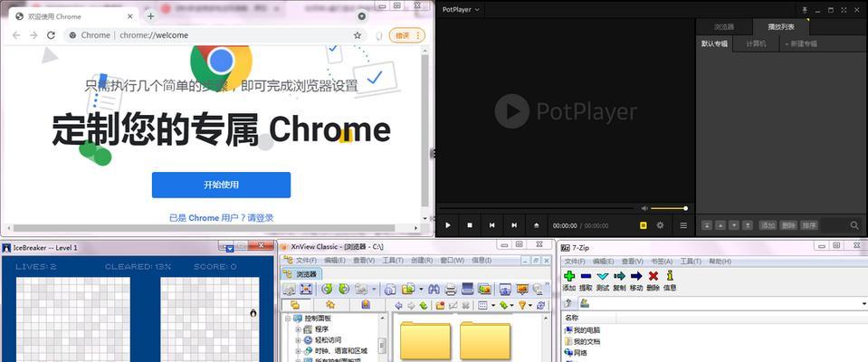Click rotate clockwise icon in XnView
The height and width of the screenshot is (362, 868).
344,289
